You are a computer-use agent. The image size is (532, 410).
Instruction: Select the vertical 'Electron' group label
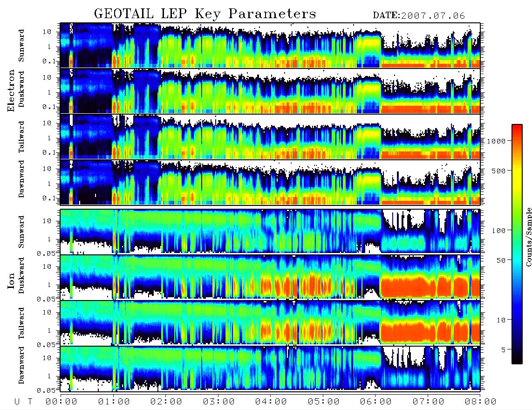(11, 90)
